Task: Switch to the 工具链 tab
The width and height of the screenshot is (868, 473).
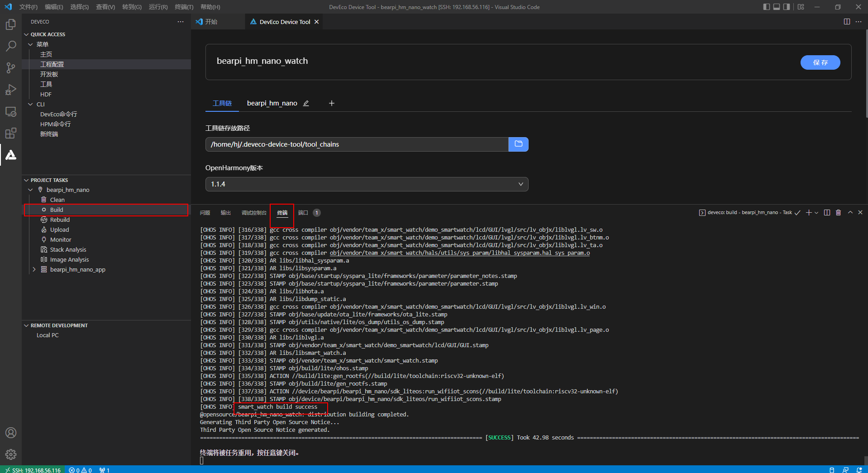Action: (x=222, y=103)
